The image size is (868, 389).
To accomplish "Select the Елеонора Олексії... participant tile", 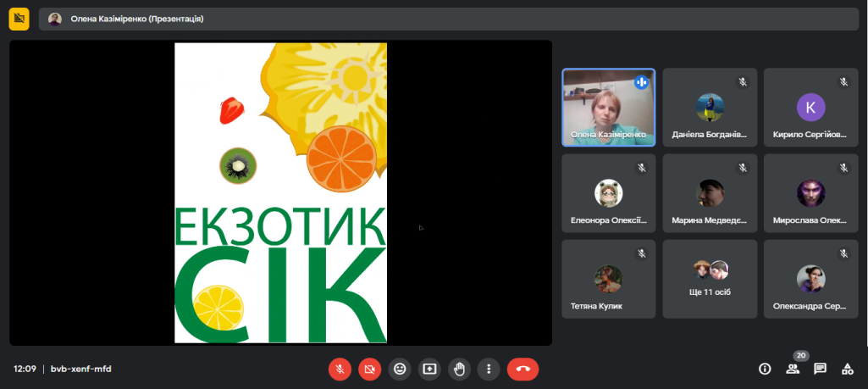I will (608, 193).
